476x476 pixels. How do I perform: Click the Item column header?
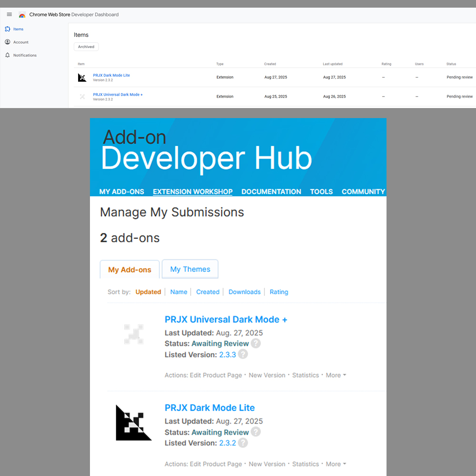tap(81, 64)
